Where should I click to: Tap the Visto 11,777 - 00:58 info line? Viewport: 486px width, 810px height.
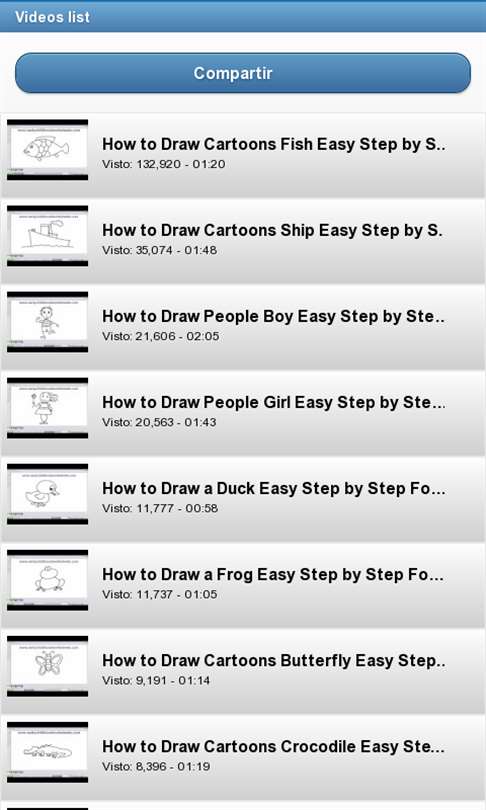160,508
